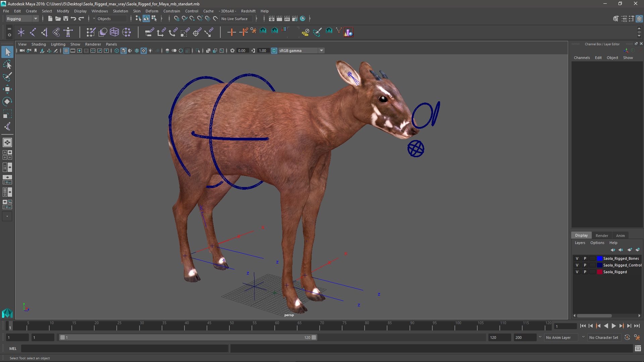Screen dimensions: 644x362
Task: Toggle visibility V of Saola_Rigged layer
Action: (x=577, y=272)
